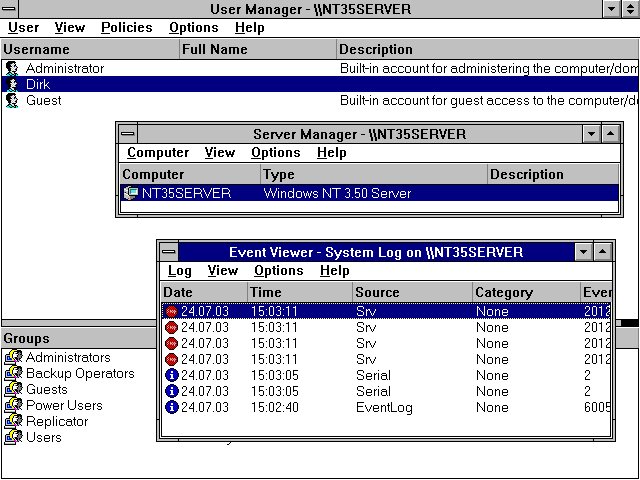Click the Guest user account icon
The height and width of the screenshot is (480, 640).
[x=12, y=100]
